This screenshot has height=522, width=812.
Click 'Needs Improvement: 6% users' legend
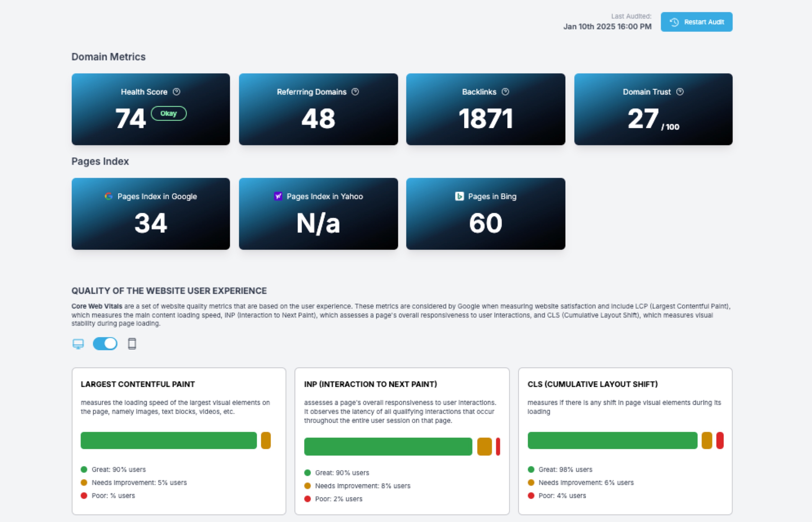pos(586,482)
